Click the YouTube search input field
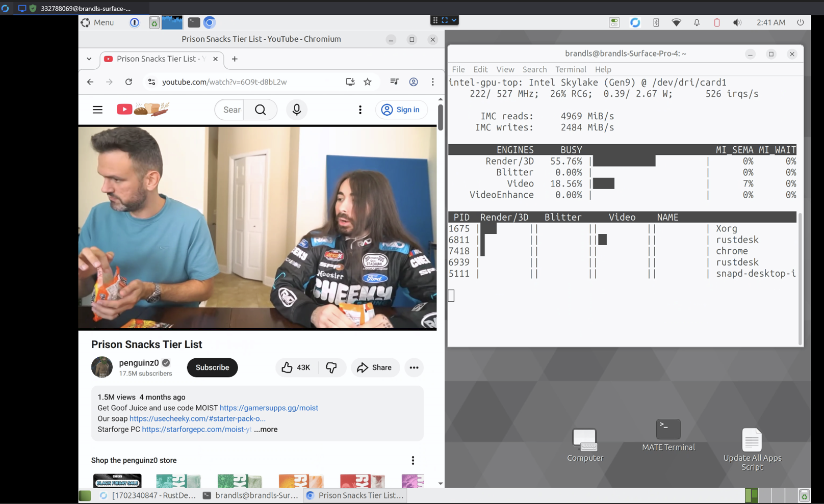The height and width of the screenshot is (504, 824). (231, 110)
